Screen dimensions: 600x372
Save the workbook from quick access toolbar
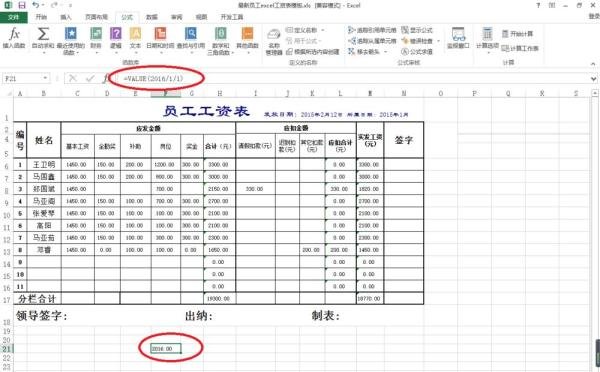(21, 5)
